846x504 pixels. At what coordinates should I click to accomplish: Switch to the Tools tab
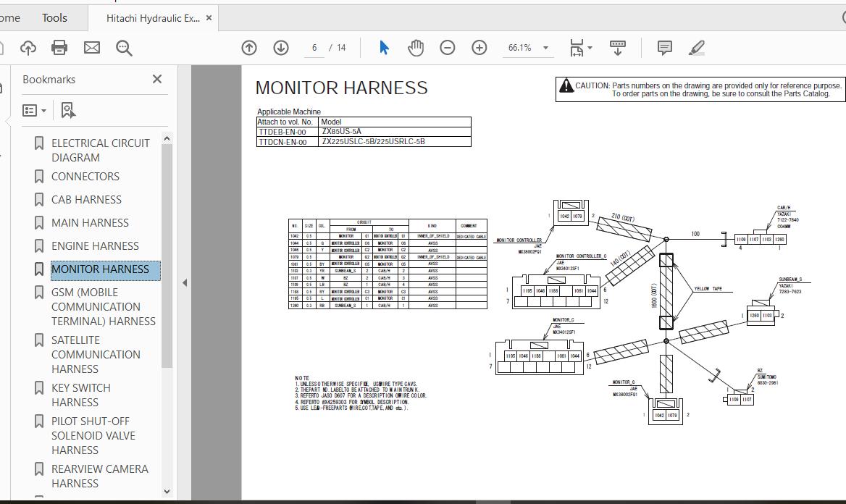[54, 17]
